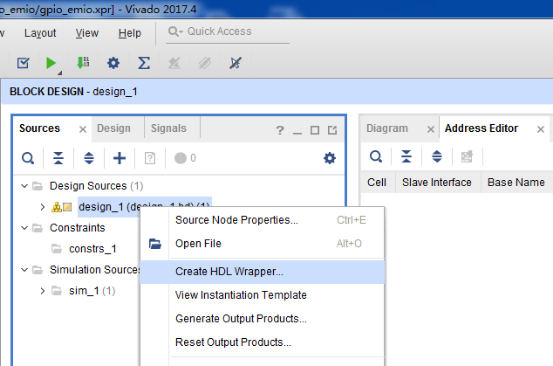The image size is (553, 366).
Task: Click the validate checkbox toolbar icon
Action: 23,63
